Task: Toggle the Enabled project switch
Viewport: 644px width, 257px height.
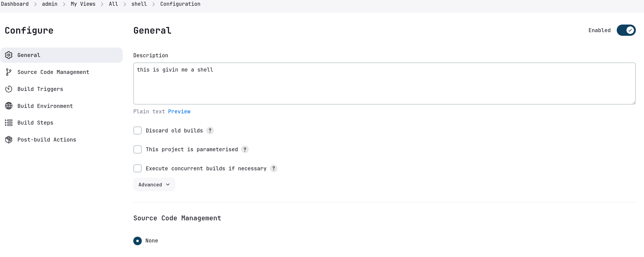Action: click(626, 30)
